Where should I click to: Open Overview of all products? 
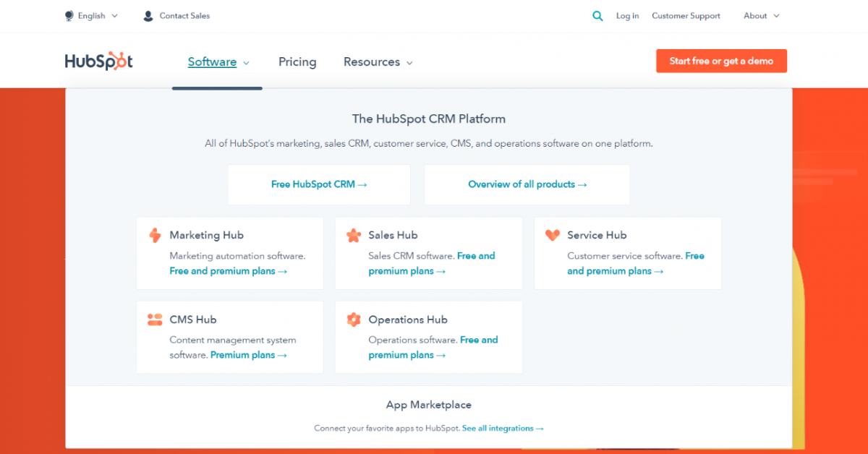(527, 184)
